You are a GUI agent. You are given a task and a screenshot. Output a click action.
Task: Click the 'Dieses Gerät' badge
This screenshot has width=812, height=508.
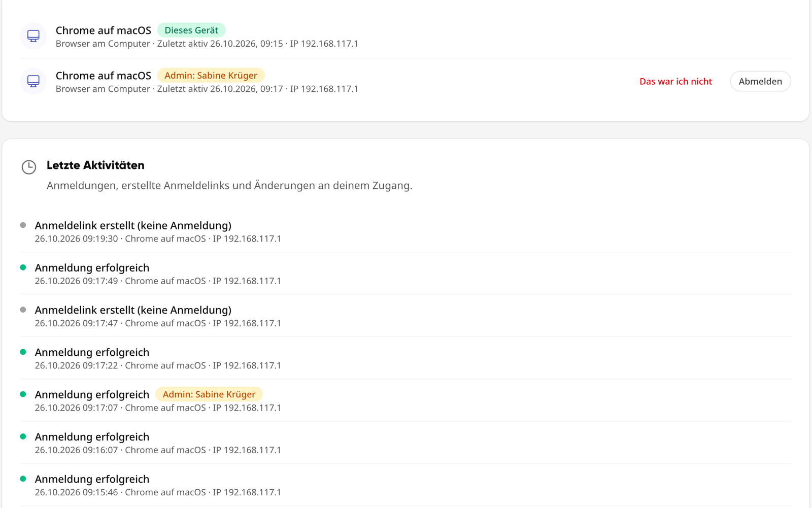(x=191, y=30)
